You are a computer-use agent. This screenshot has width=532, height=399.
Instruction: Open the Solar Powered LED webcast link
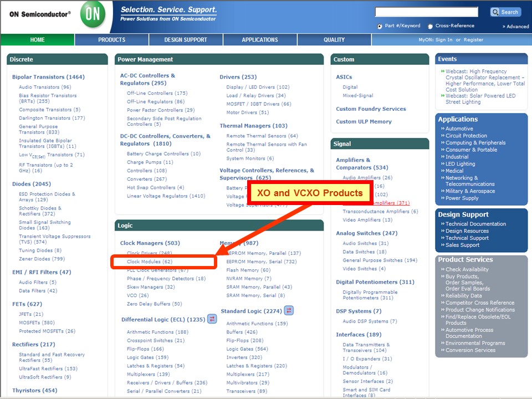coord(480,99)
